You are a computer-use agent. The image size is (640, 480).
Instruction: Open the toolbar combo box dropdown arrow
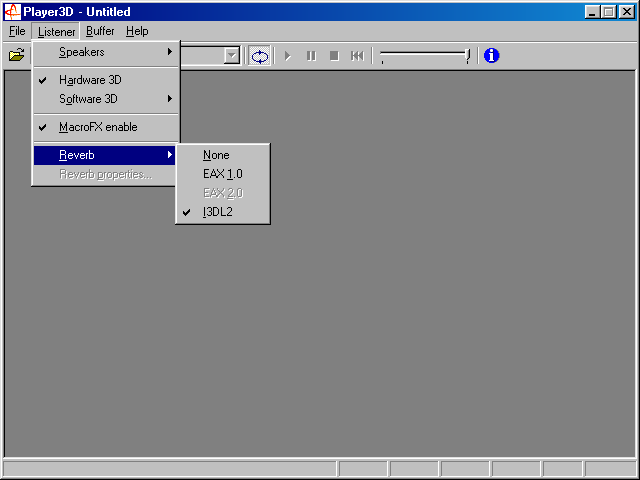pos(232,56)
